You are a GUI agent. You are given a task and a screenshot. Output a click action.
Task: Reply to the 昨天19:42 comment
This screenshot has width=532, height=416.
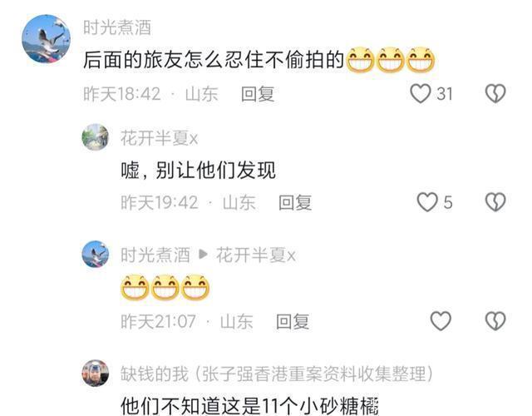[x=295, y=202]
